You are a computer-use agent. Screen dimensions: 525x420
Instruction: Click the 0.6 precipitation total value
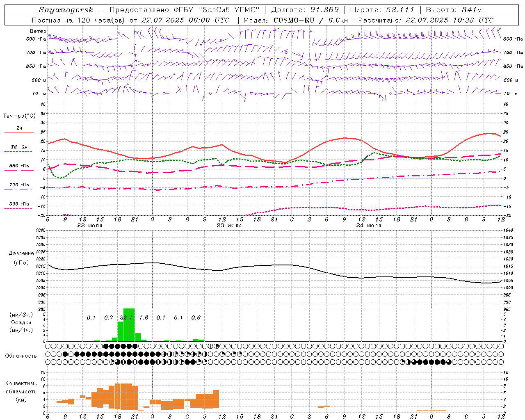tap(196, 317)
